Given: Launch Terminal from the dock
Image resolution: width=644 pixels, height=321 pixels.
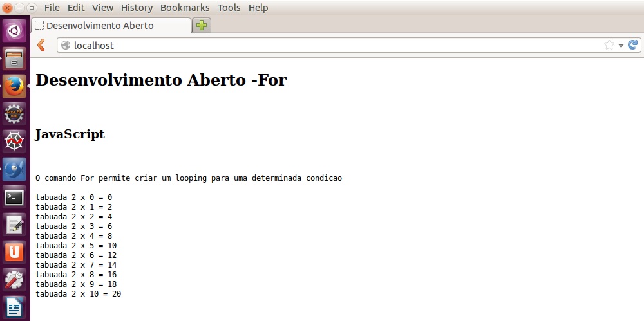Looking at the screenshot, I should click(x=14, y=197).
